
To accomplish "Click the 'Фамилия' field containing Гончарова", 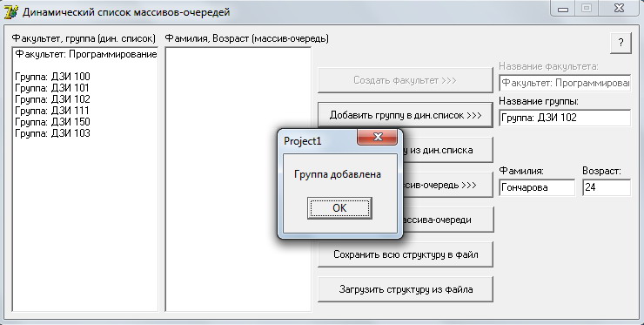I will tap(537, 187).
